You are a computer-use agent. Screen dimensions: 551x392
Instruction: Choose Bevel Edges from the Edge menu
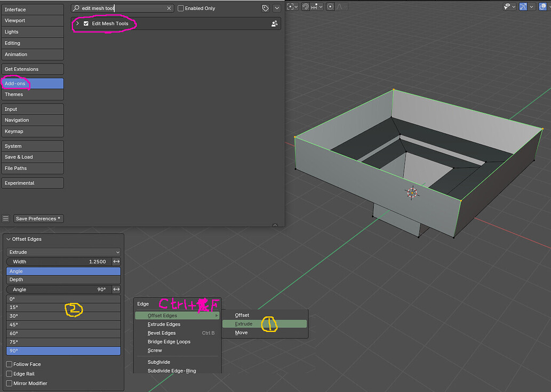tap(177, 333)
